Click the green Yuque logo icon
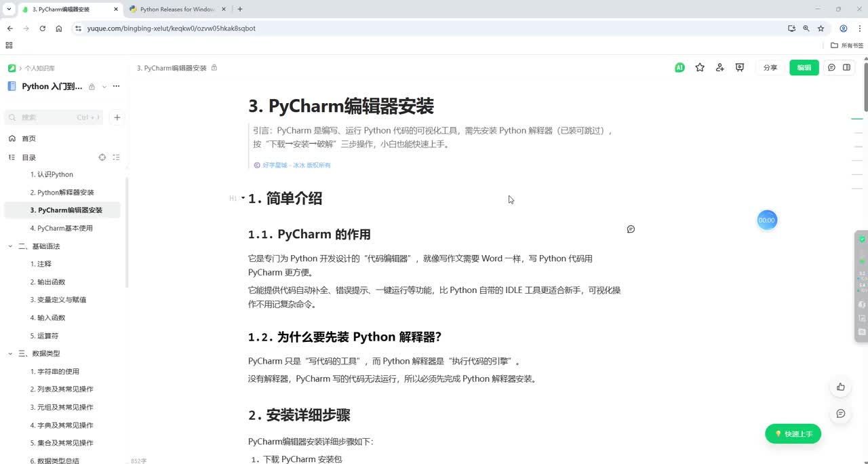The height and width of the screenshot is (464, 868). click(x=12, y=69)
